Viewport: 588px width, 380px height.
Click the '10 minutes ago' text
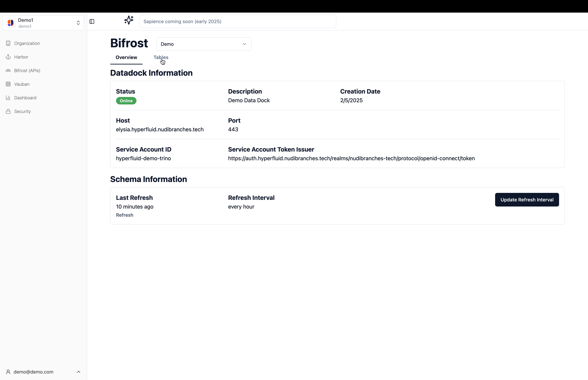134,207
